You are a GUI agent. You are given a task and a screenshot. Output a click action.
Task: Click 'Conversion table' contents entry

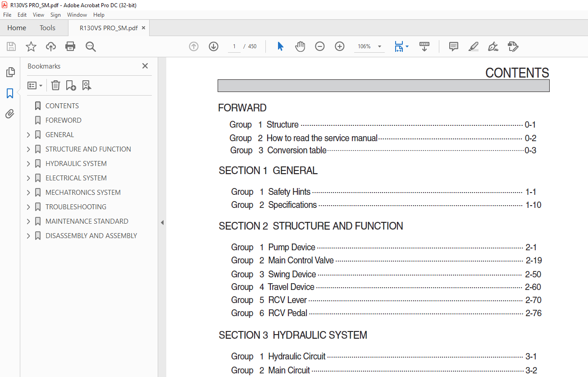tap(297, 150)
